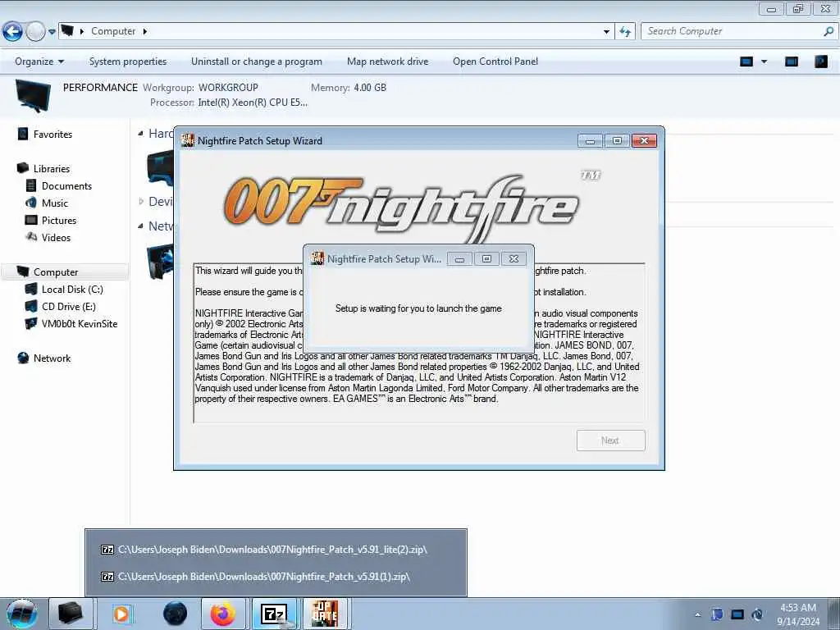Screen dimensions: 840x630
Task: Click the action center flag tray icon
Action: (717, 614)
